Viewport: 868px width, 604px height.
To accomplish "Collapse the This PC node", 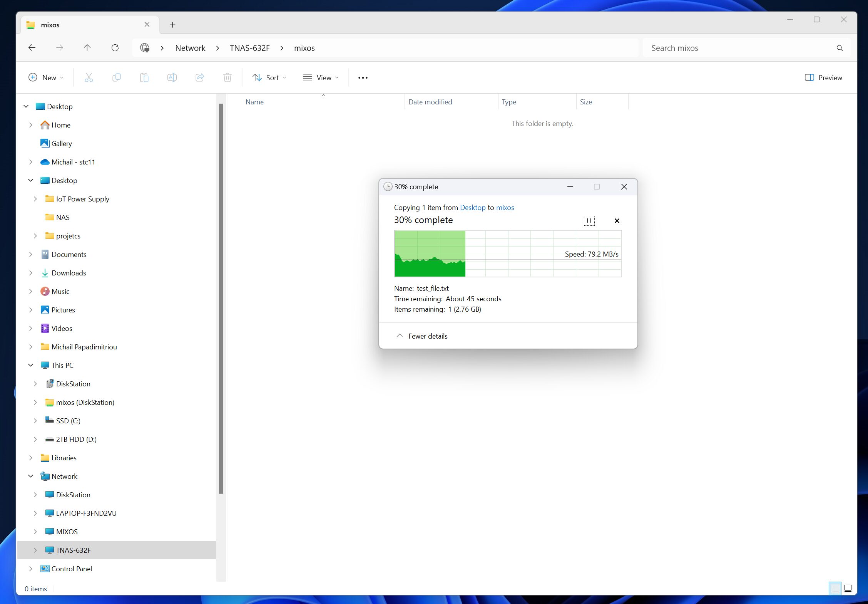I will pyautogui.click(x=31, y=366).
